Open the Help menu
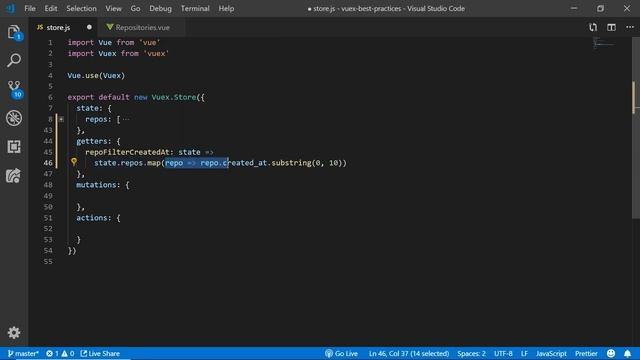This screenshot has height=360, width=640. tap(226, 9)
